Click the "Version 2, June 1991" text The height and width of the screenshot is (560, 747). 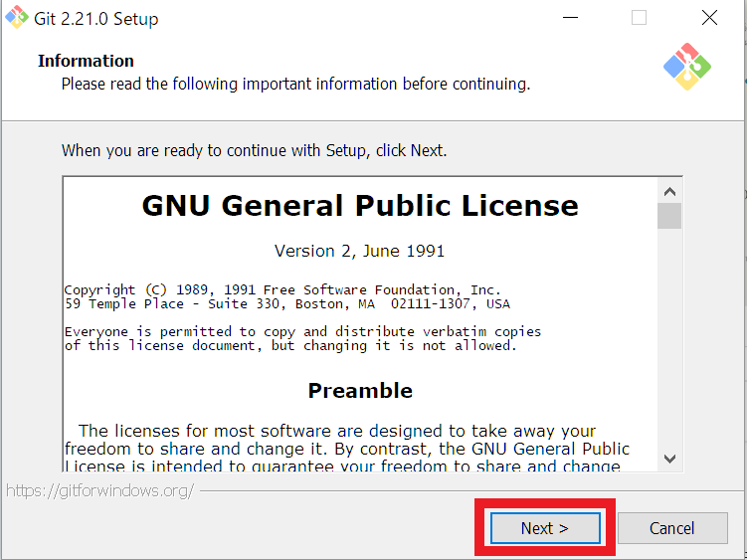pos(360,251)
